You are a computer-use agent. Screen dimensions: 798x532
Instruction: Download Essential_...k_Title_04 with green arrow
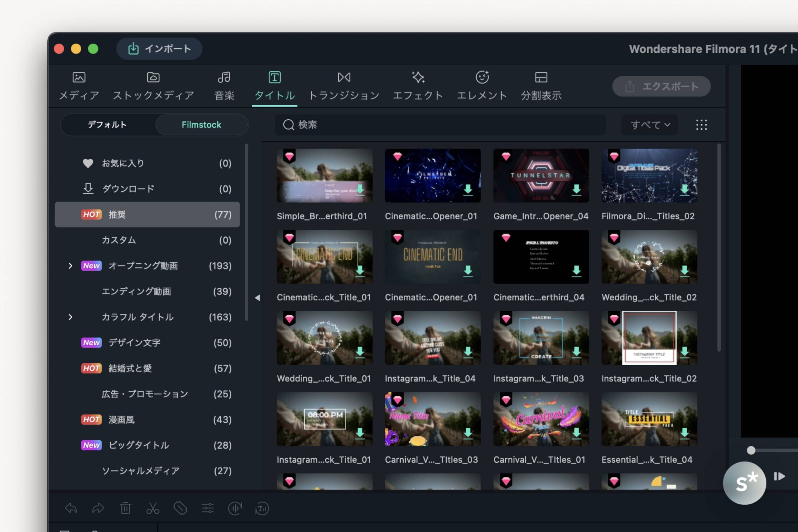coord(685,433)
